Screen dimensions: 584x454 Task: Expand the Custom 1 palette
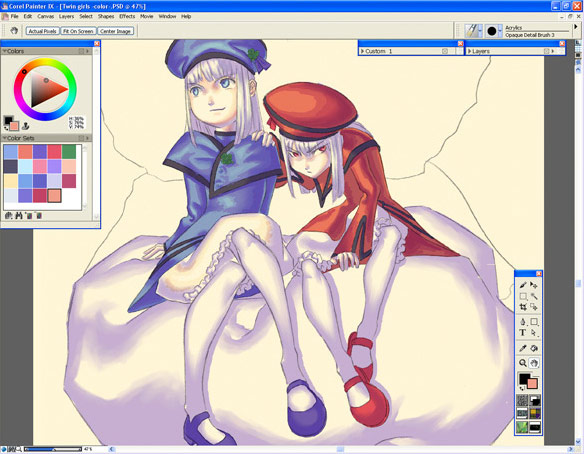click(362, 51)
